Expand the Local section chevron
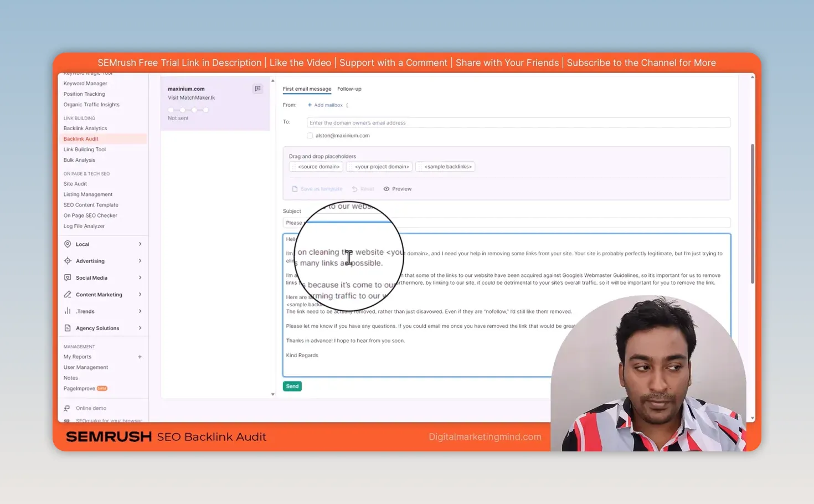Image resolution: width=814 pixels, height=504 pixels. coord(140,244)
